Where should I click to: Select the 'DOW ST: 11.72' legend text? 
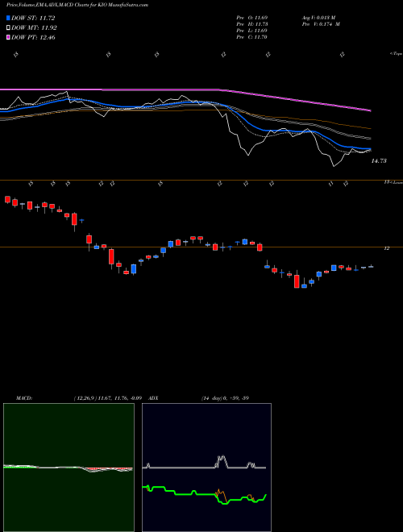pos(33,18)
